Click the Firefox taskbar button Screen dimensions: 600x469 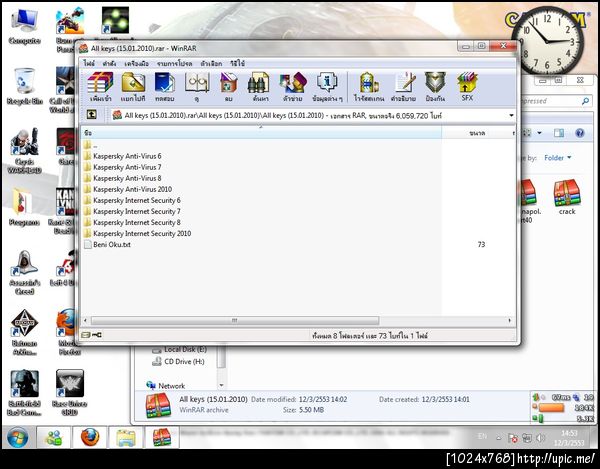[90, 437]
